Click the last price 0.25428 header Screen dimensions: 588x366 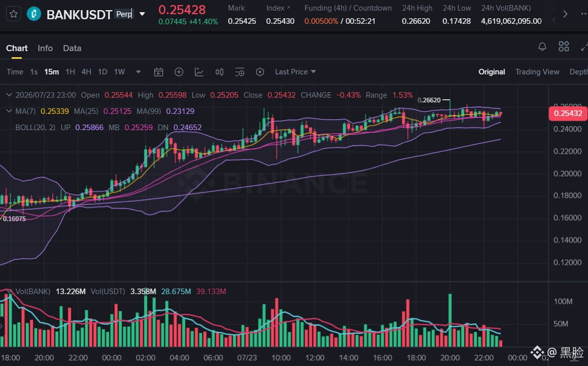tap(182, 10)
